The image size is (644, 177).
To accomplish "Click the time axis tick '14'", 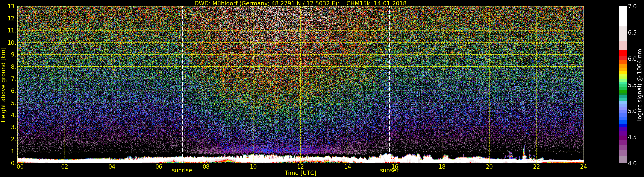I will [347, 167].
